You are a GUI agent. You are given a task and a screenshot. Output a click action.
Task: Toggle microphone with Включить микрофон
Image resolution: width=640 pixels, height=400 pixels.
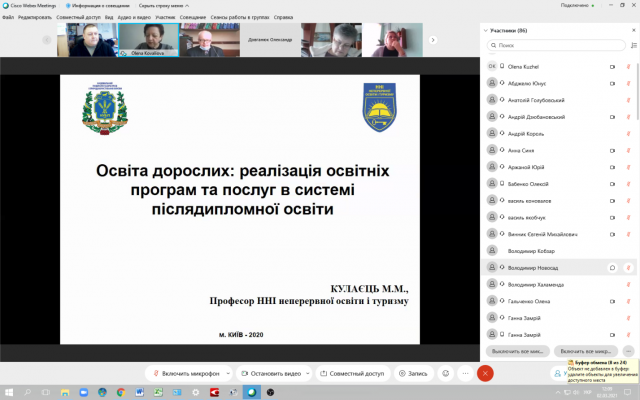tap(184, 373)
